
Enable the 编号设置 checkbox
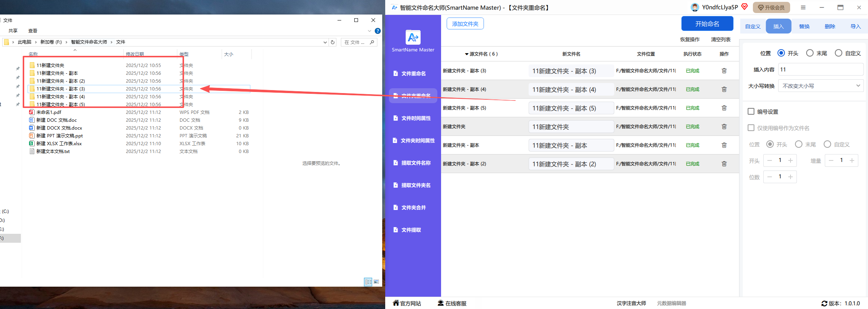click(751, 112)
